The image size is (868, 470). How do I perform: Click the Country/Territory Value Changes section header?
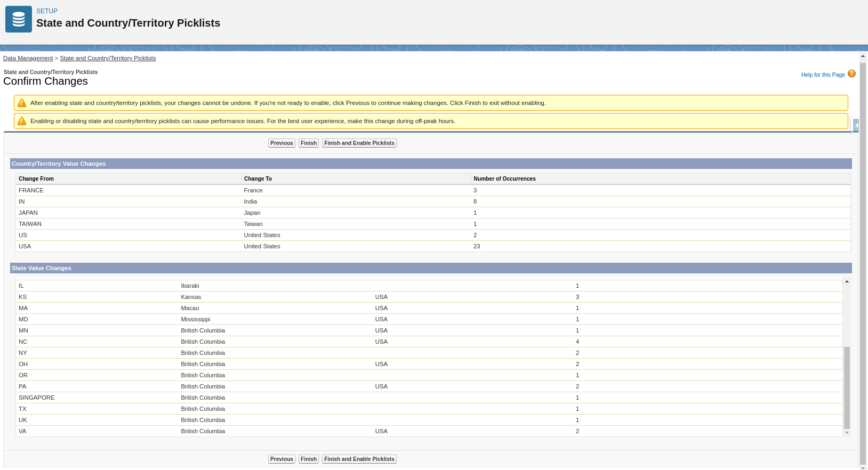tap(431, 164)
